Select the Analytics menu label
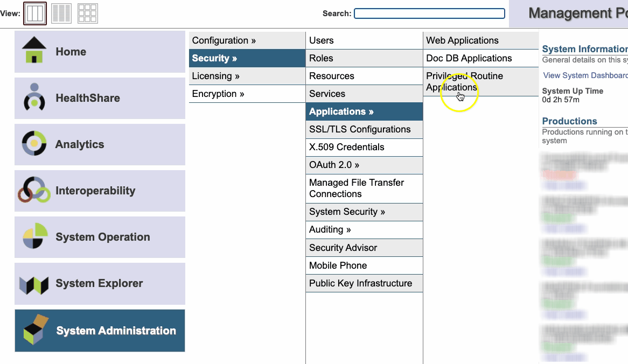This screenshot has height=364, width=628. [80, 144]
